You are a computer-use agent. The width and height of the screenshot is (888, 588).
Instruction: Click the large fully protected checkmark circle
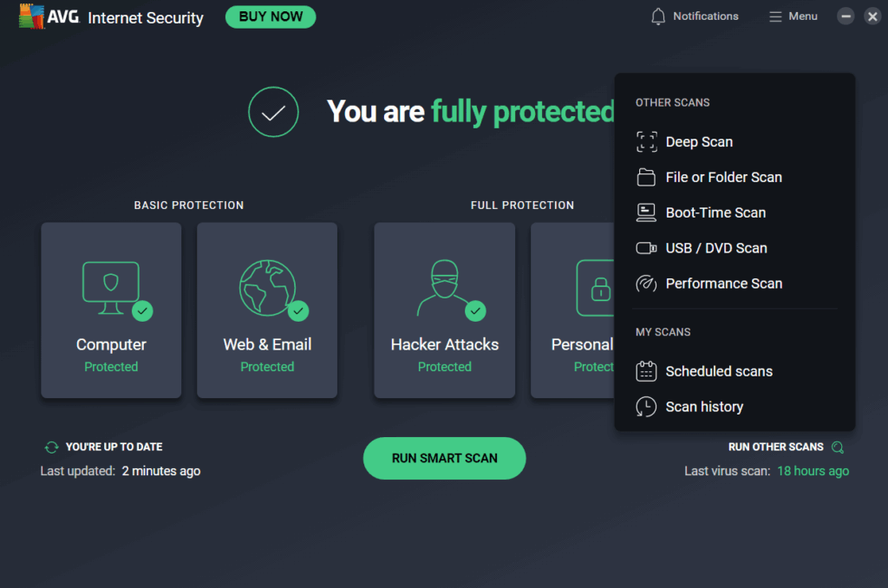273,112
